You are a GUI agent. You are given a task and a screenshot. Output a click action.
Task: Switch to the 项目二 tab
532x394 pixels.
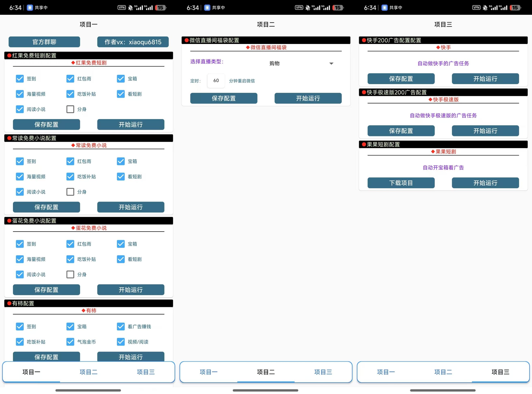pos(89,372)
